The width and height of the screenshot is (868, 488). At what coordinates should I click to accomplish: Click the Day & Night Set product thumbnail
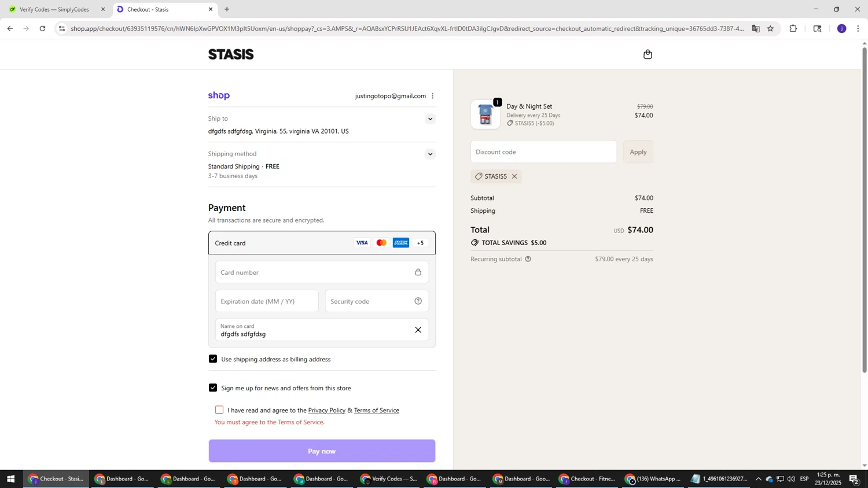tap(486, 114)
